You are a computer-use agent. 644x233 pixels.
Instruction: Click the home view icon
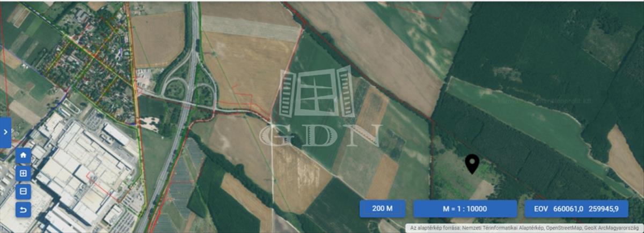click(x=23, y=156)
